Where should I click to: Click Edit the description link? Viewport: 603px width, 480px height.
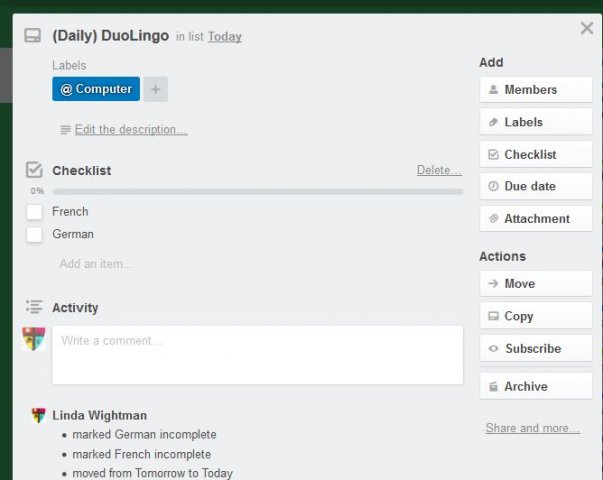pos(131,130)
